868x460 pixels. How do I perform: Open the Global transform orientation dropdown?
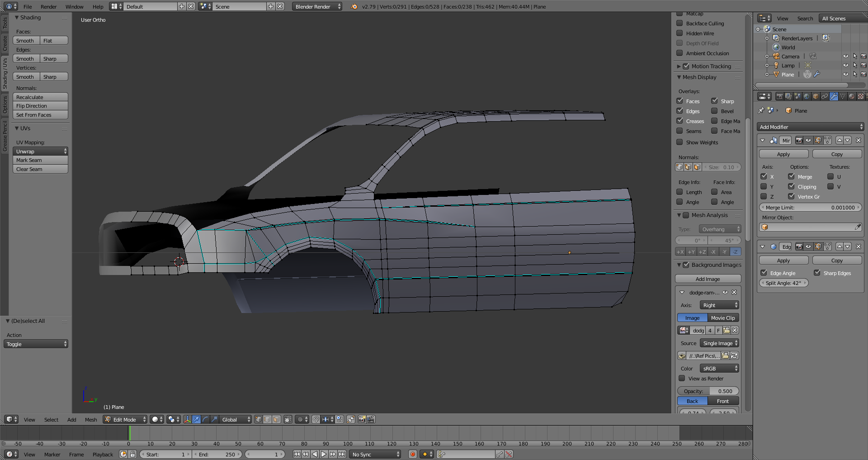236,419
